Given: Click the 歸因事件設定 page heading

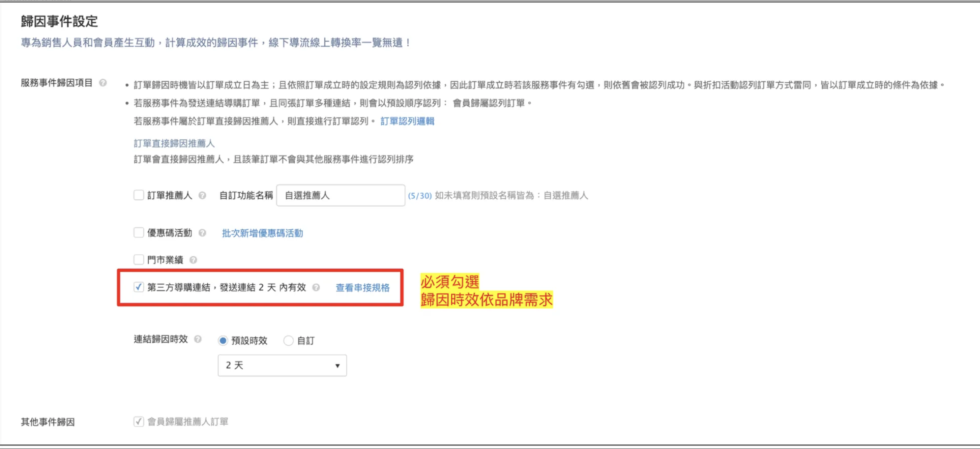Looking at the screenshot, I should point(59,21).
